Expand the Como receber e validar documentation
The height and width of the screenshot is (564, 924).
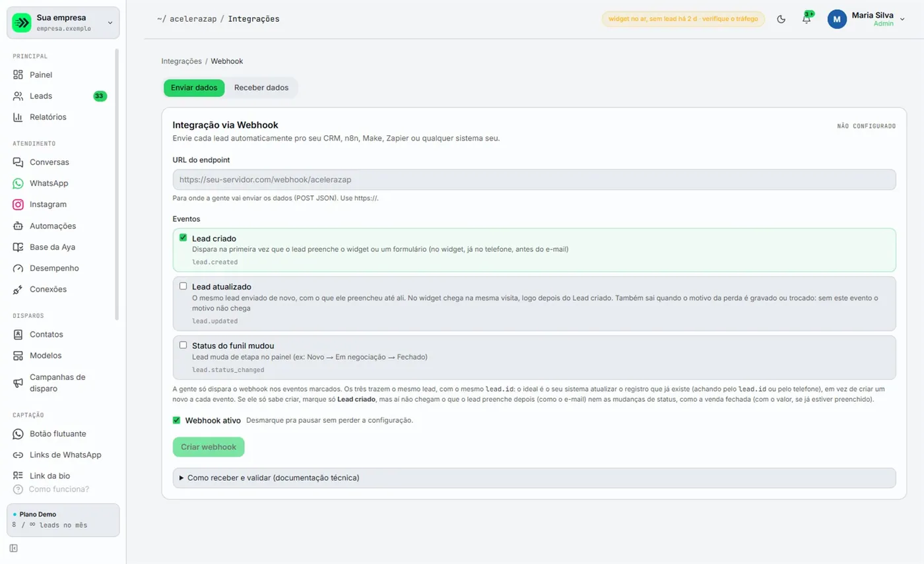535,478
